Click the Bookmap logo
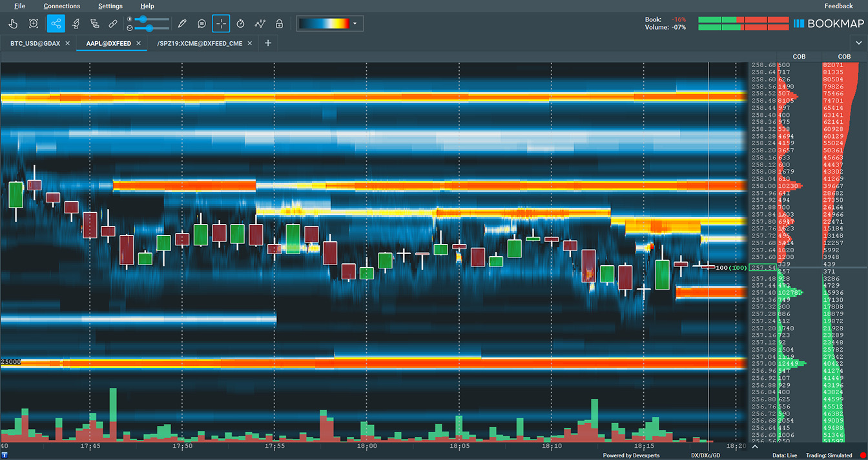Viewport: 868px width, 460px height. 829,24
